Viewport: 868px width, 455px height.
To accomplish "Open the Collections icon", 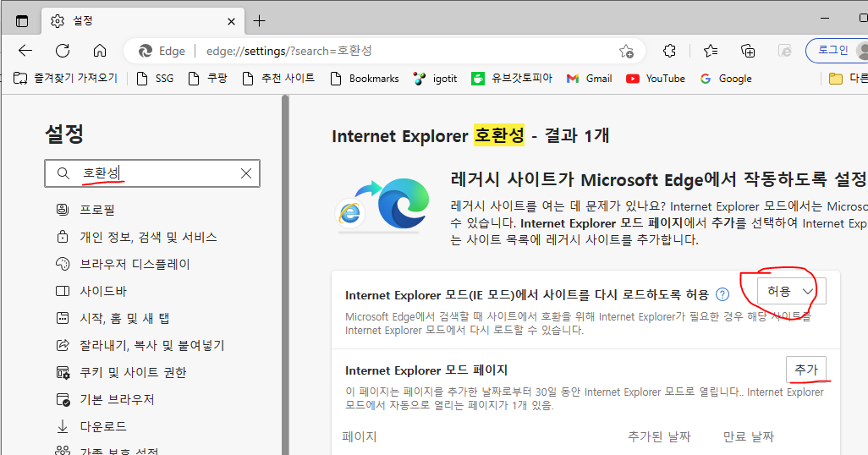I will pyautogui.click(x=748, y=51).
